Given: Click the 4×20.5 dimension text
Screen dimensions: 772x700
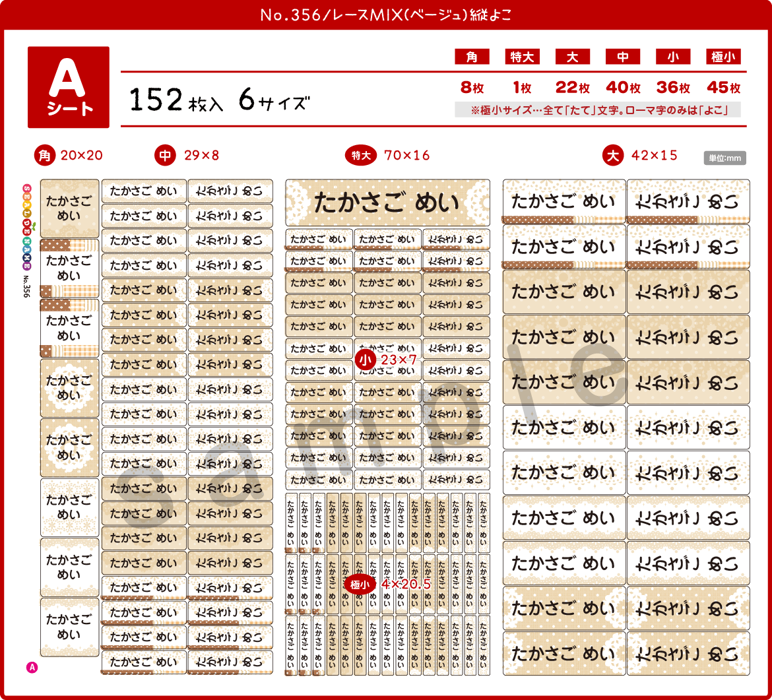Looking at the screenshot, I should coord(406,585).
